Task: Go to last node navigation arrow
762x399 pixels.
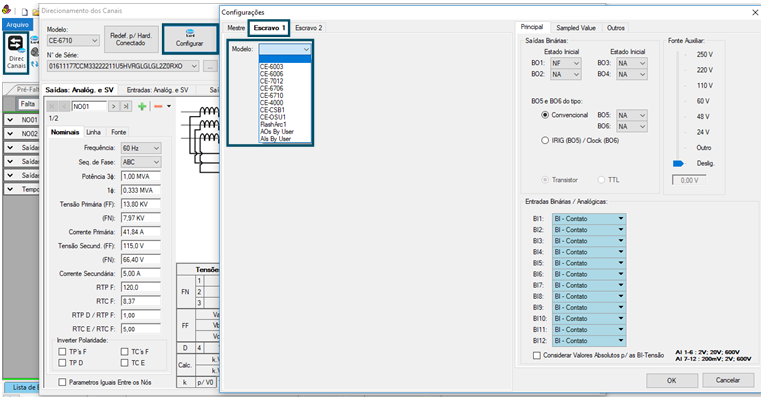Action: [125, 106]
